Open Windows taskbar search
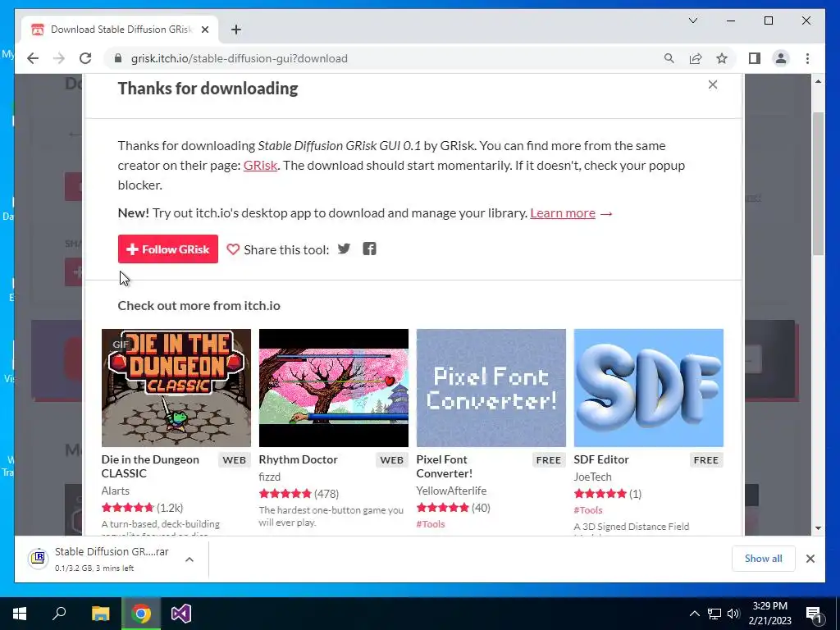The width and height of the screenshot is (840, 630). pos(59,614)
